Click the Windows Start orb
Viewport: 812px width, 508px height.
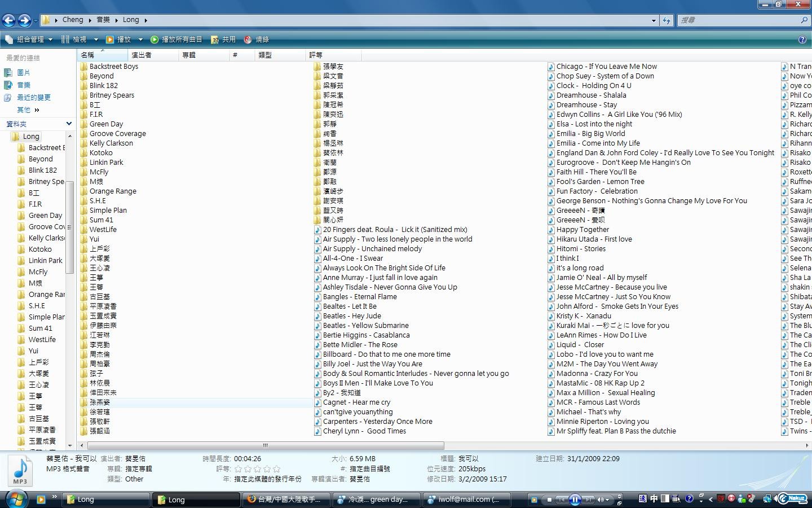(16, 499)
